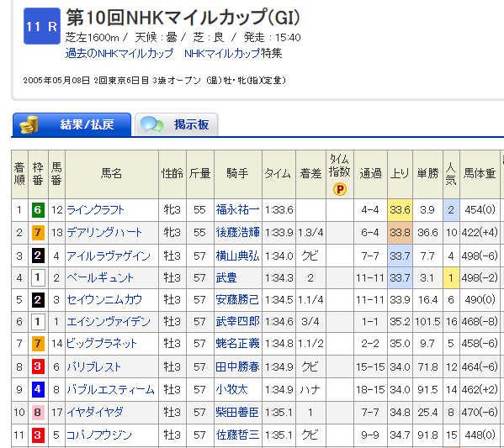The image size is (504, 448).
Task: Open horse page for ラインクラフト
Action: pyautogui.click(x=95, y=210)
